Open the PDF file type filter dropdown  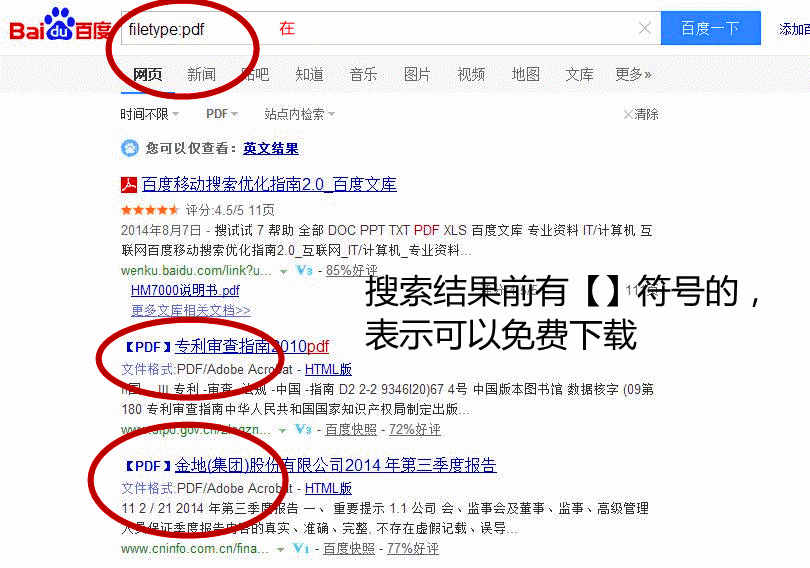click(x=222, y=114)
